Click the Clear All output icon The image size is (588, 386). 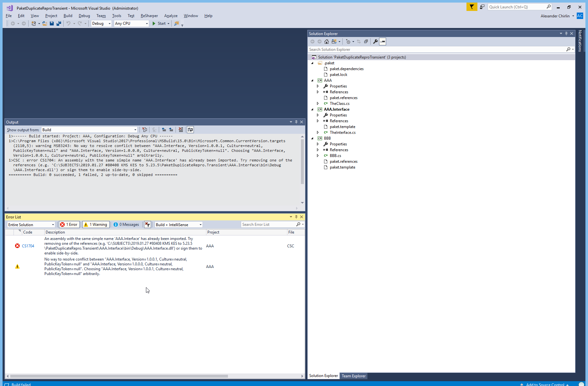[181, 130]
